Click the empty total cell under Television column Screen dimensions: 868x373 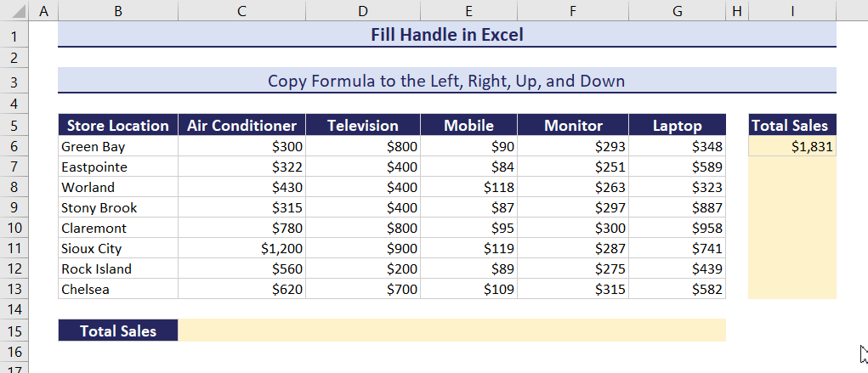coord(363,331)
